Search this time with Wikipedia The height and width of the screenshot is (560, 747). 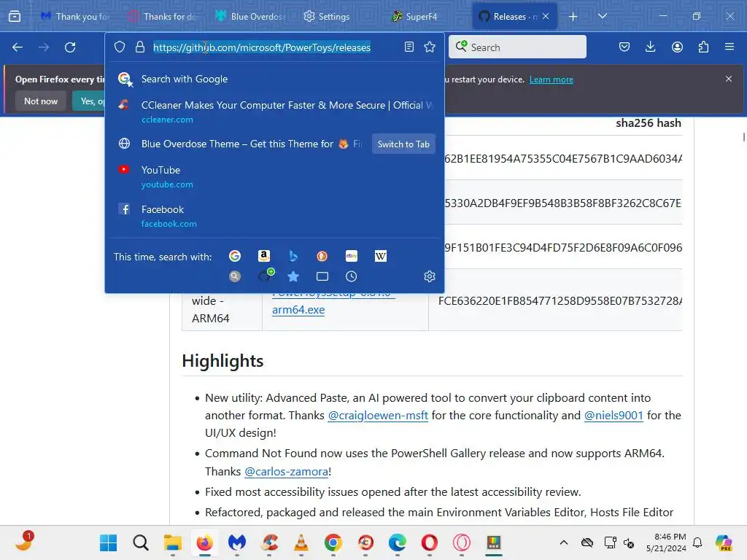tap(381, 256)
